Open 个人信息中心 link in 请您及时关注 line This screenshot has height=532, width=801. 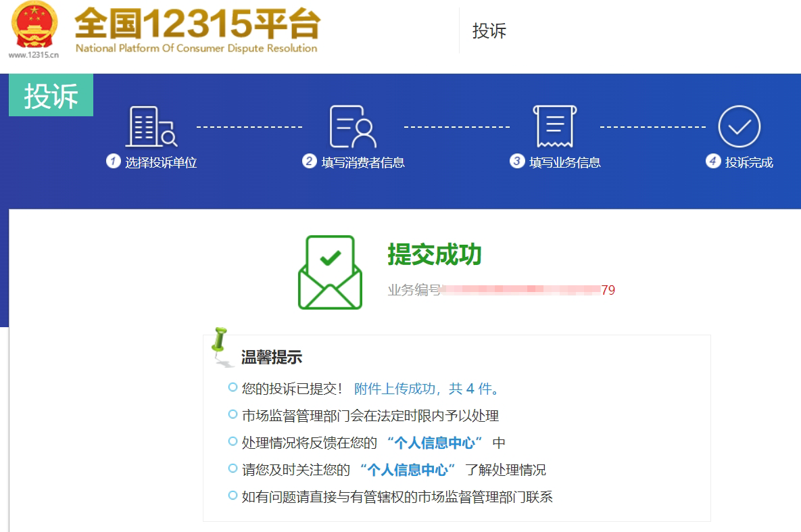tap(408, 470)
